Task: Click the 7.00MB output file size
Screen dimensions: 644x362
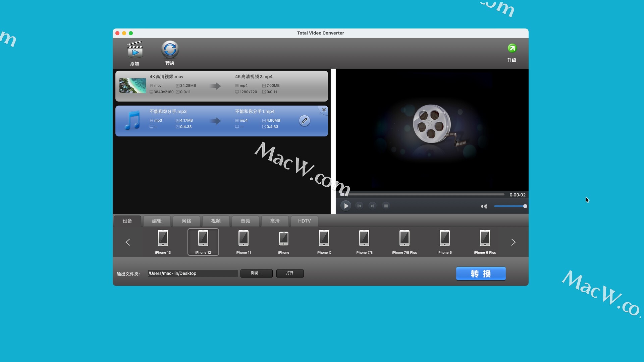Action: [273, 85]
